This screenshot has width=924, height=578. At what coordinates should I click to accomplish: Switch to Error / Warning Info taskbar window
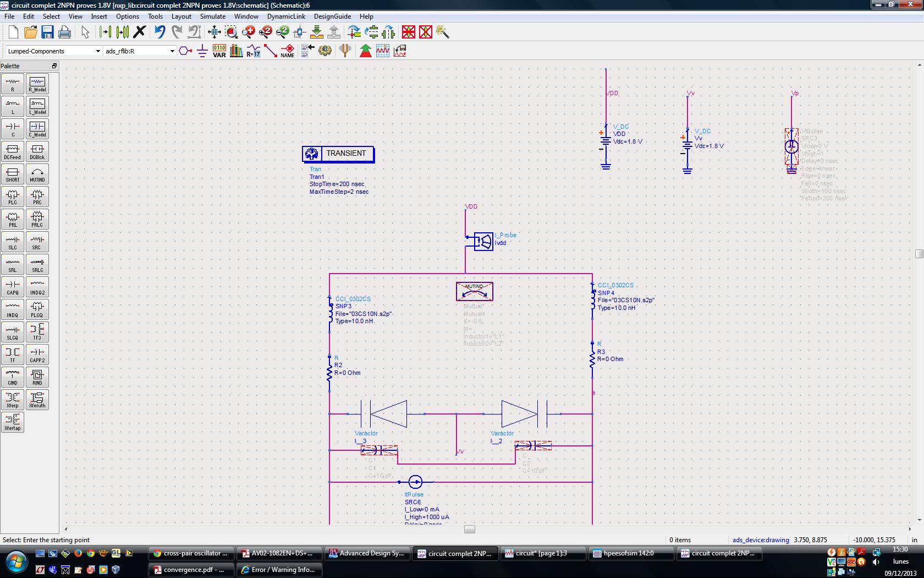click(x=279, y=570)
